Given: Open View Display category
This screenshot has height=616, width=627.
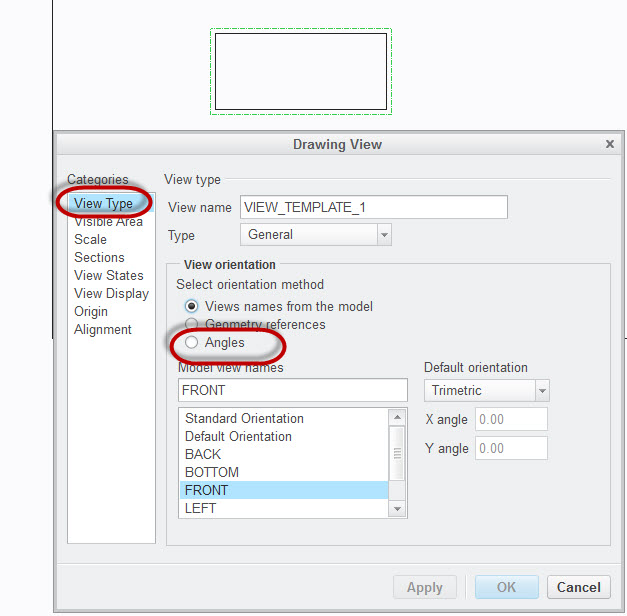Looking at the screenshot, I should (111, 294).
